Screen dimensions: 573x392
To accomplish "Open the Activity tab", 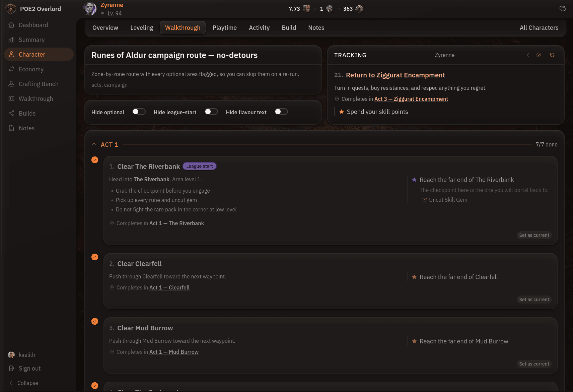I will tap(259, 28).
